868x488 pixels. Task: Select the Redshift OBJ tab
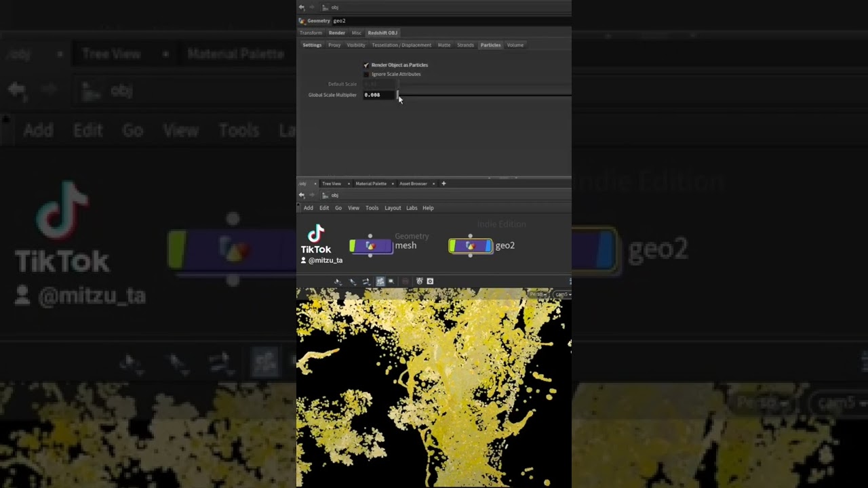[x=382, y=33]
